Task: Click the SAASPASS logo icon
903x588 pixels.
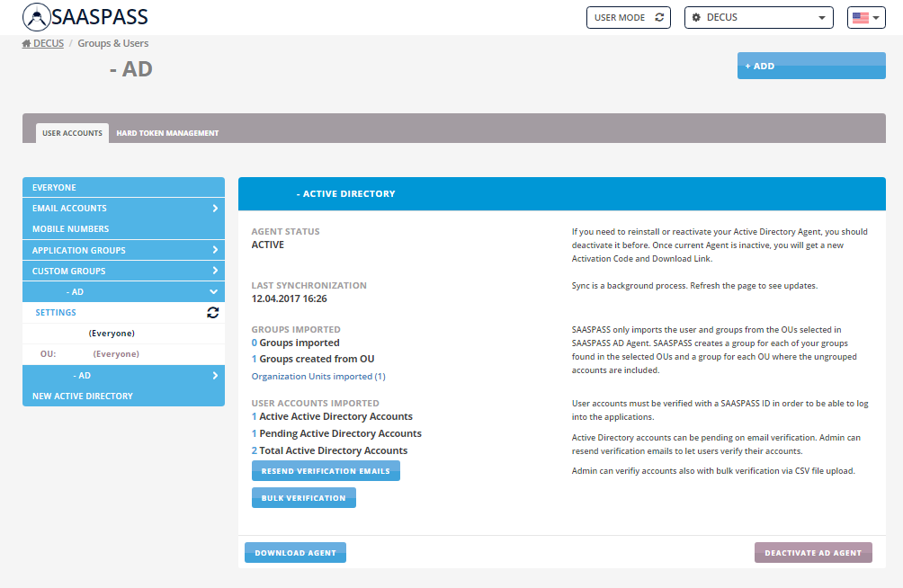Action: [x=40, y=17]
